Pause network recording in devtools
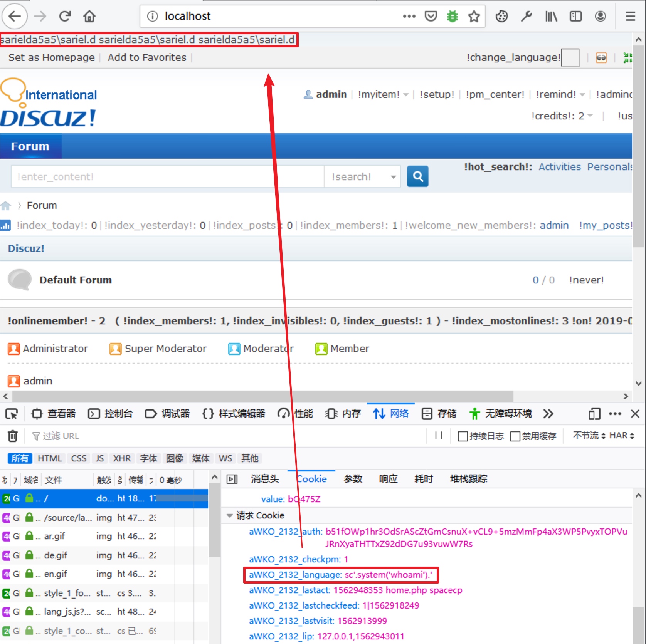 (438, 436)
